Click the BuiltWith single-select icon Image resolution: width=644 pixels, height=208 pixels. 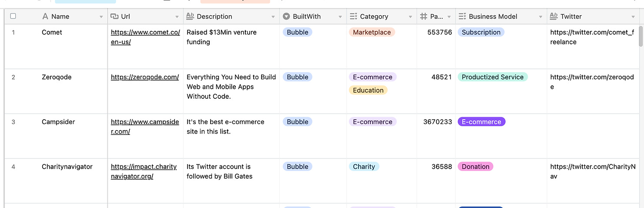pos(286,17)
